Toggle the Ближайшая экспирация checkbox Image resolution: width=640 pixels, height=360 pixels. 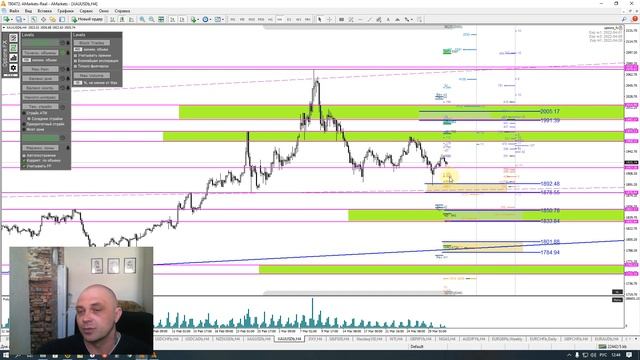click(76, 61)
